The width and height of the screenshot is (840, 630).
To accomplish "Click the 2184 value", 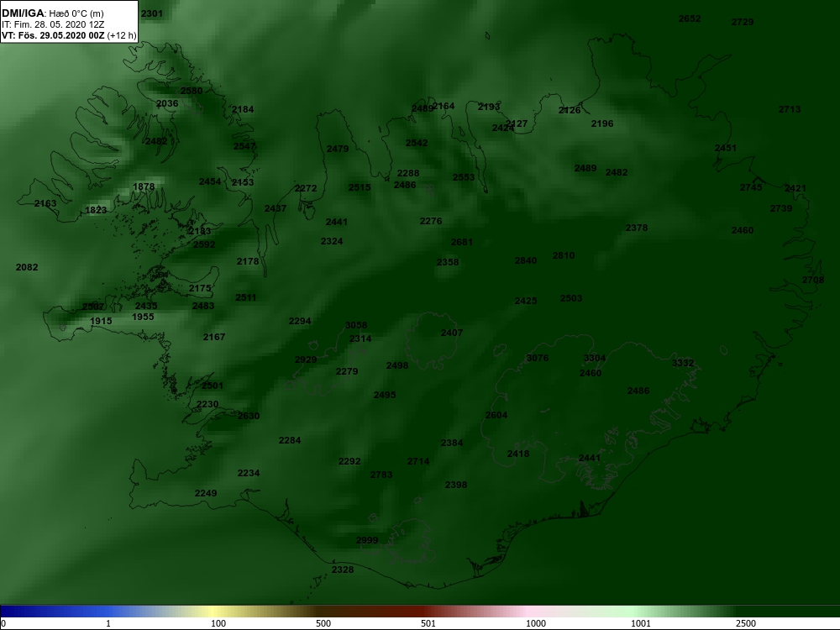I will [243, 109].
